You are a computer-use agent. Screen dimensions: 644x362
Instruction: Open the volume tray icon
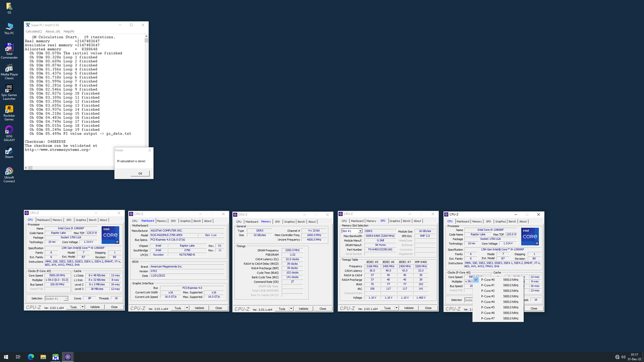tap(623, 357)
